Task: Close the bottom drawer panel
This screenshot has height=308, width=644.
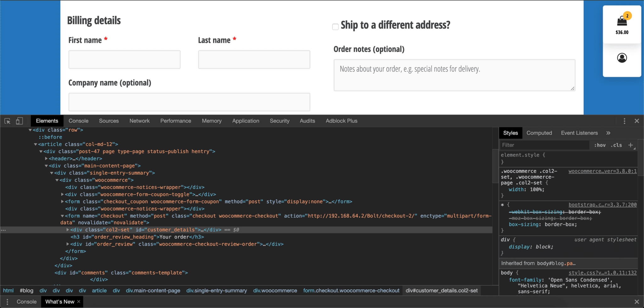Action: point(637,302)
